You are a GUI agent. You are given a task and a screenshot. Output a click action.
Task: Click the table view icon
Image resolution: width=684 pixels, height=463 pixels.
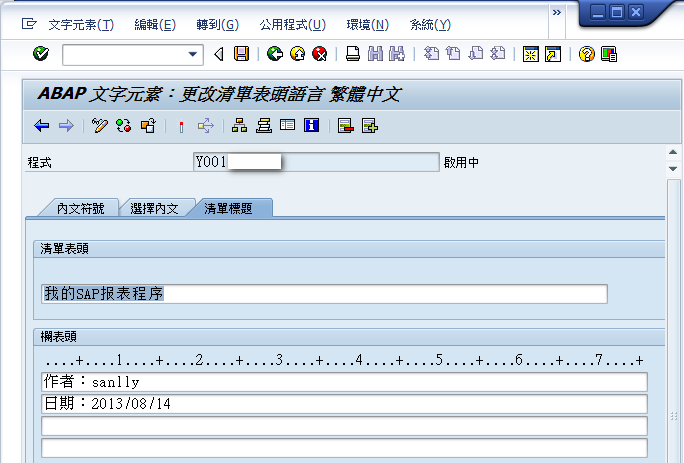pyautogui.click(x=287, y=125)
